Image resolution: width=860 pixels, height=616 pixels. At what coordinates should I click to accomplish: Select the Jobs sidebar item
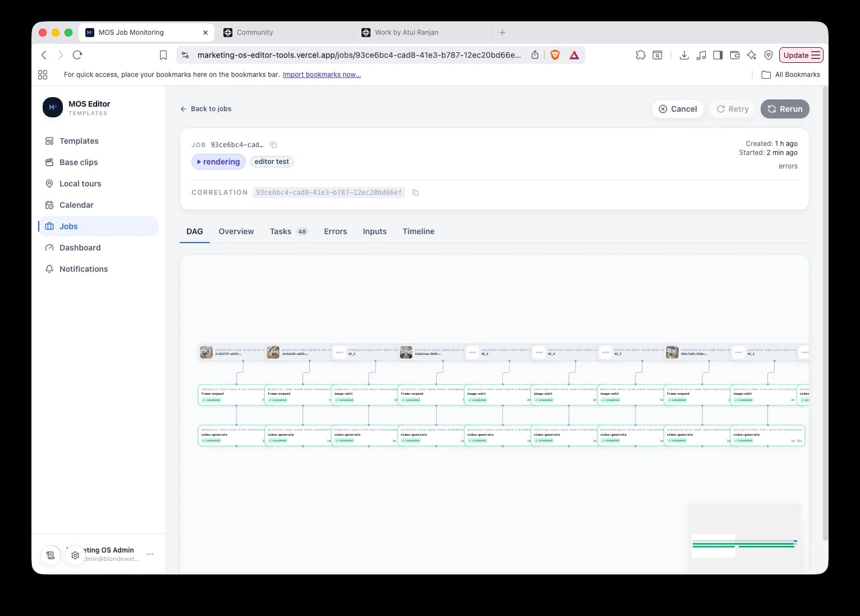[x=98, y=226]
